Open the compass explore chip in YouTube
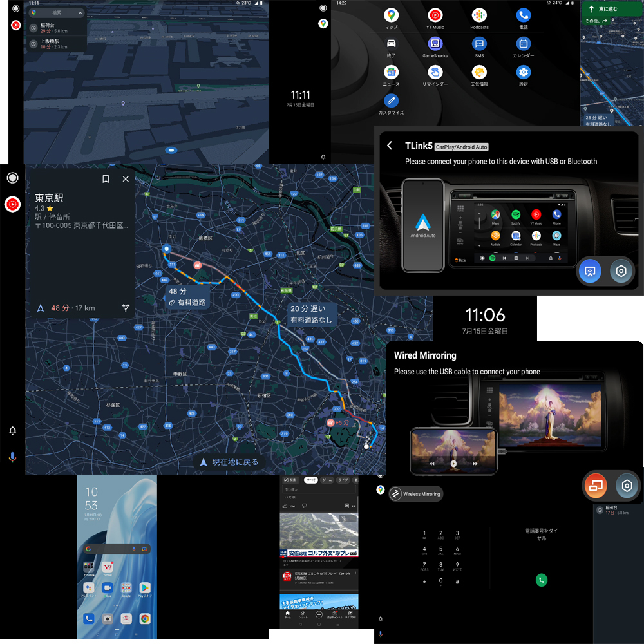 point(290,480)
